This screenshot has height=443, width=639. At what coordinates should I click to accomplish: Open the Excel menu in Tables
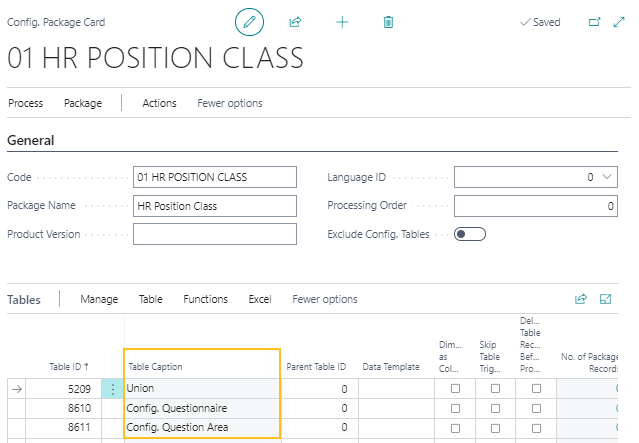[260, 299]
